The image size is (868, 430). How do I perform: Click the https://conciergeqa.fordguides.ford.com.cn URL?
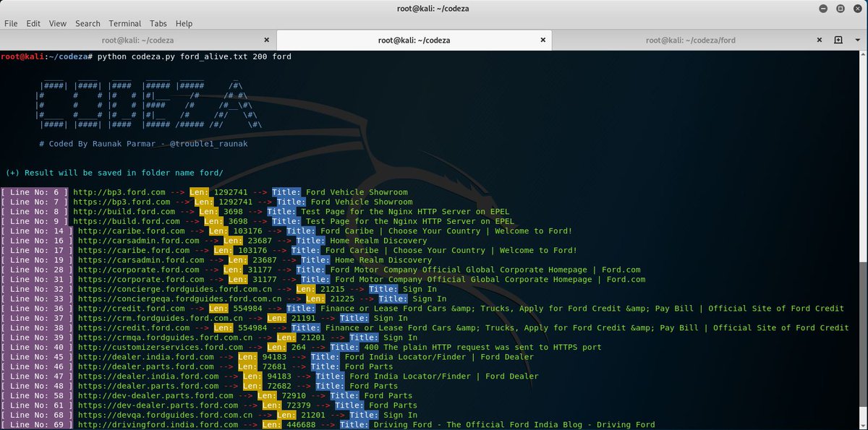point(179,298)
